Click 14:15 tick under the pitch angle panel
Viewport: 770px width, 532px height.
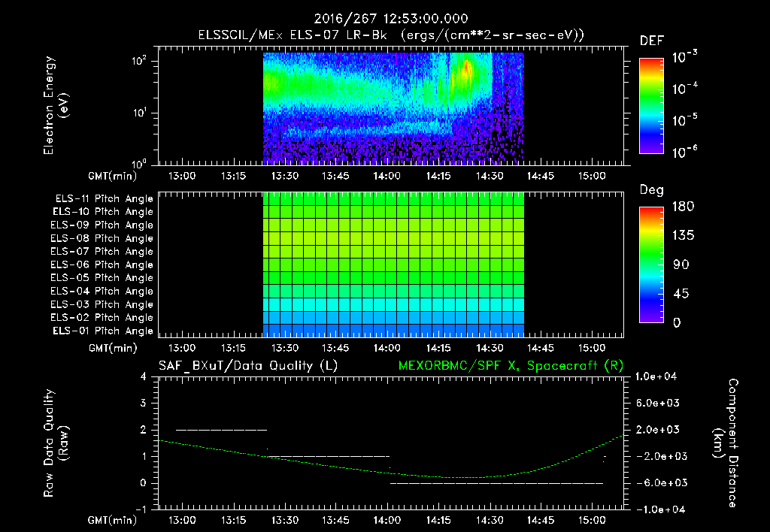[x=438, y=348]
